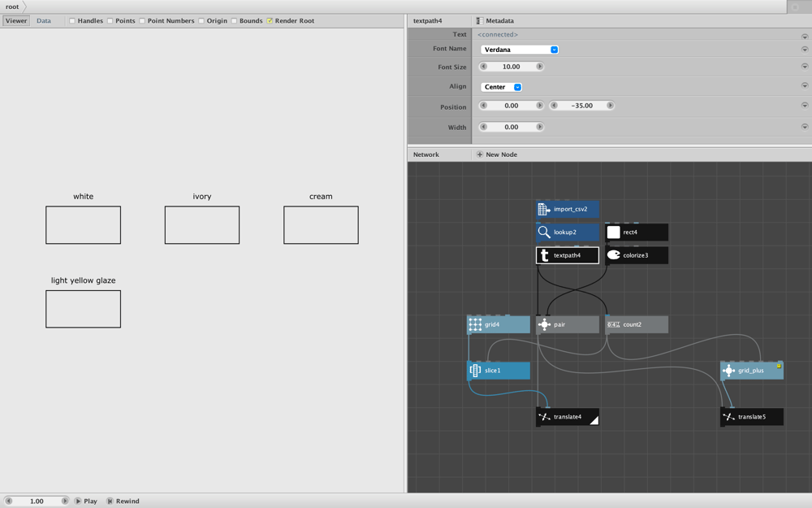This screenshot has height=508, width=812.
Task: Click the textpath4 node T icon
Action: coord(544,255)
